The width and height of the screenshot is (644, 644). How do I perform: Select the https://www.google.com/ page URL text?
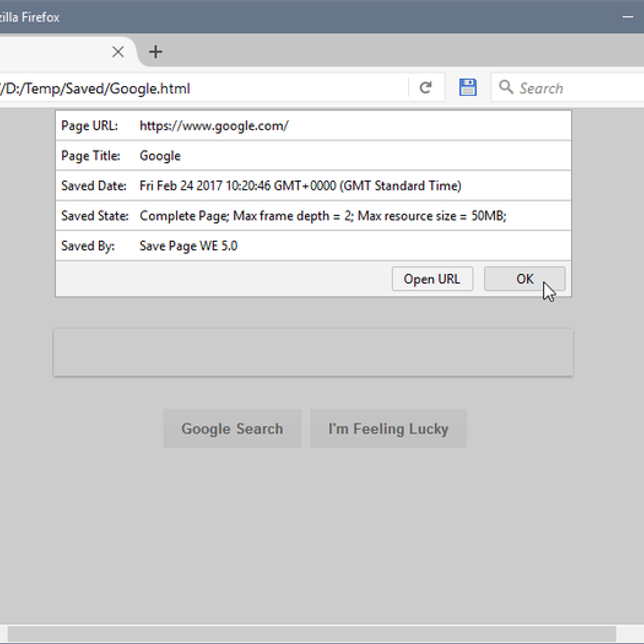pyautogui.click(x=214, y=126)
